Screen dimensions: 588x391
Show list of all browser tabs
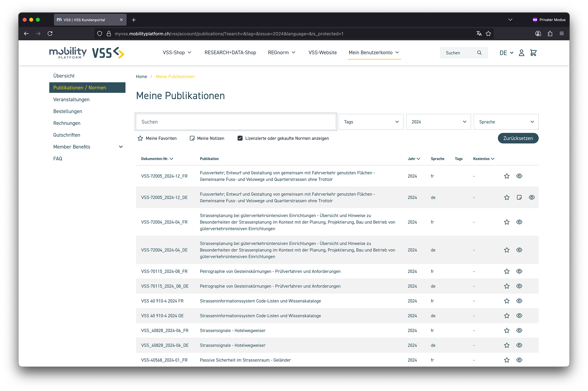click(510, 20)
